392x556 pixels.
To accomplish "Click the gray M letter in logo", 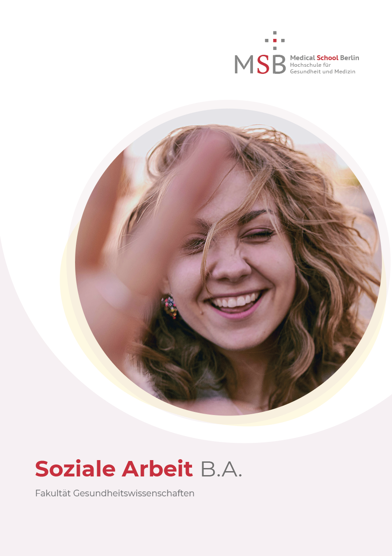I will (x=245, y=64).
